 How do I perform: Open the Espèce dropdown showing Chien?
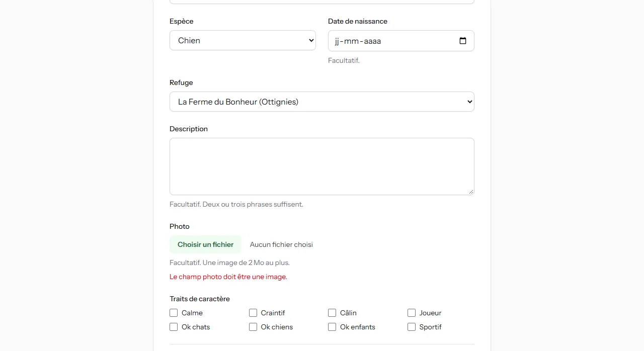[243, 40]
